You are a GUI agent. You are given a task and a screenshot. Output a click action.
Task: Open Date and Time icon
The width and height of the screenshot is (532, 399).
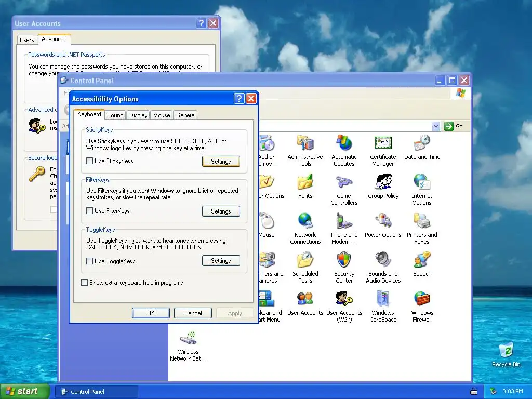[x=422, y=147]
